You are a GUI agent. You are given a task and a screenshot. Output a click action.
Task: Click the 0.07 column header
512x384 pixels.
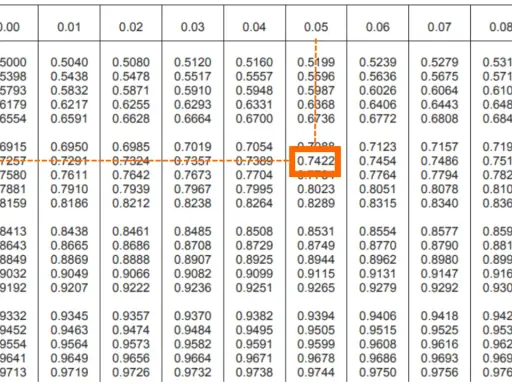pyautogui.click(x=439, y=27)
